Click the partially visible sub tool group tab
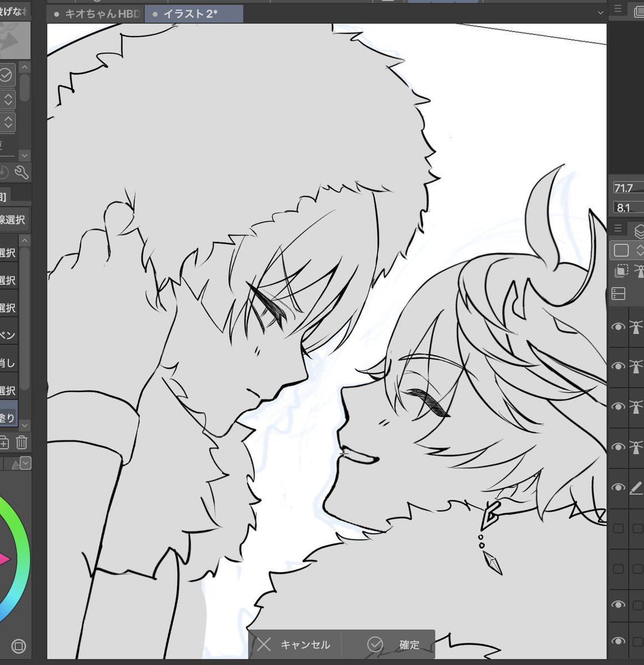The image size is (644, 665). point(4,196)
